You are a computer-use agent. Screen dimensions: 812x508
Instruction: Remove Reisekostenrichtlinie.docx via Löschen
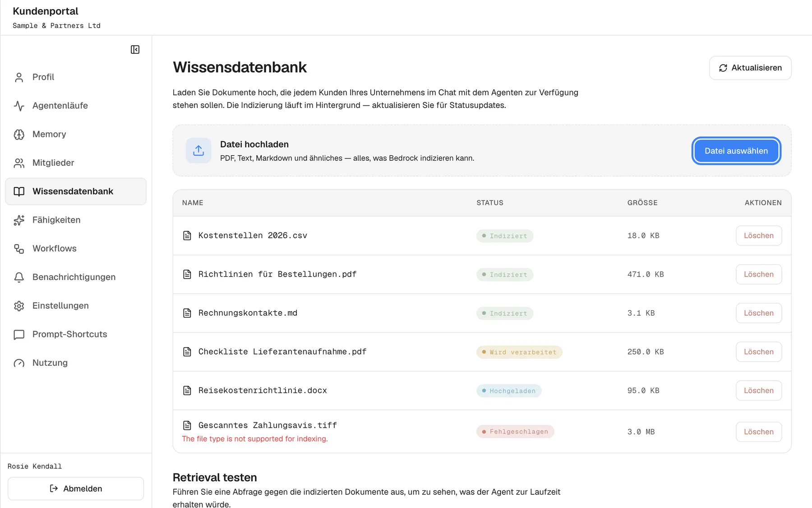(759, 391)
